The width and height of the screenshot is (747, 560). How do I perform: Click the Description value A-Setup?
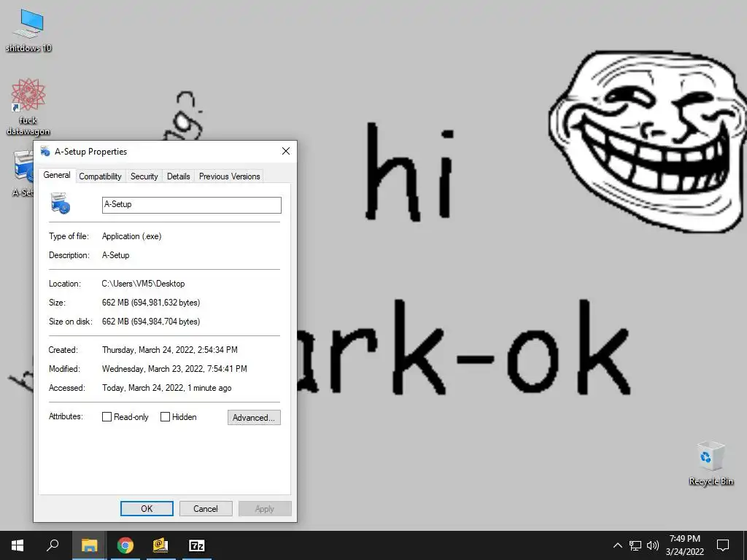[x=116, y=255]
